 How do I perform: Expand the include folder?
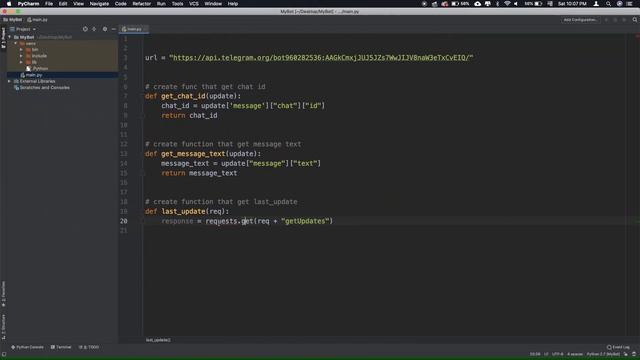coord(21,56)
